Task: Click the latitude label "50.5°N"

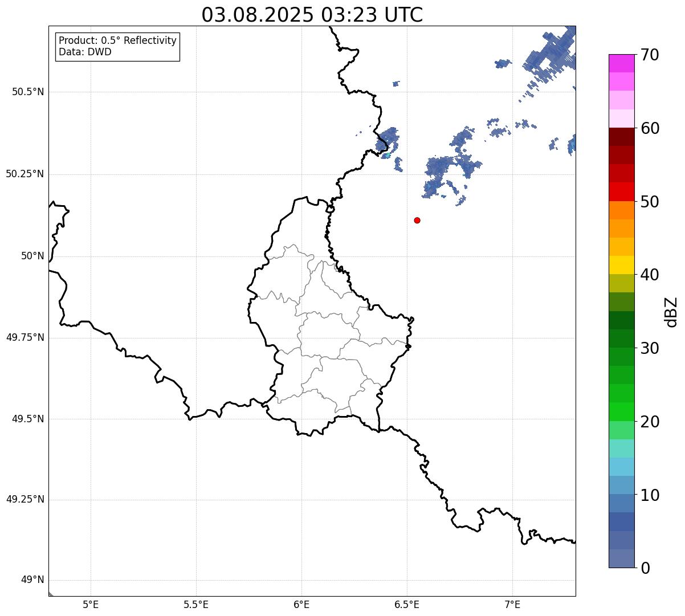Action: pos(28,92)
